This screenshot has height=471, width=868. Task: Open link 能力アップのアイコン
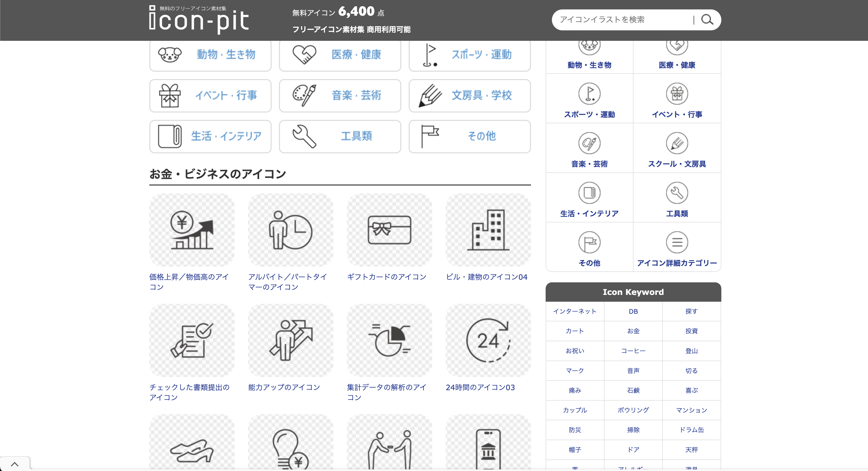[x=284, y=387]
